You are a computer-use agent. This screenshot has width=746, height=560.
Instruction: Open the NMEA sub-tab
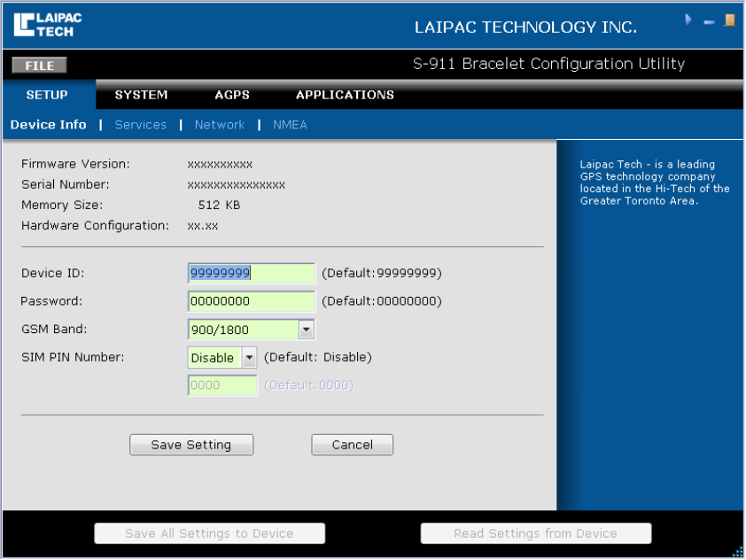click(290, 125)
